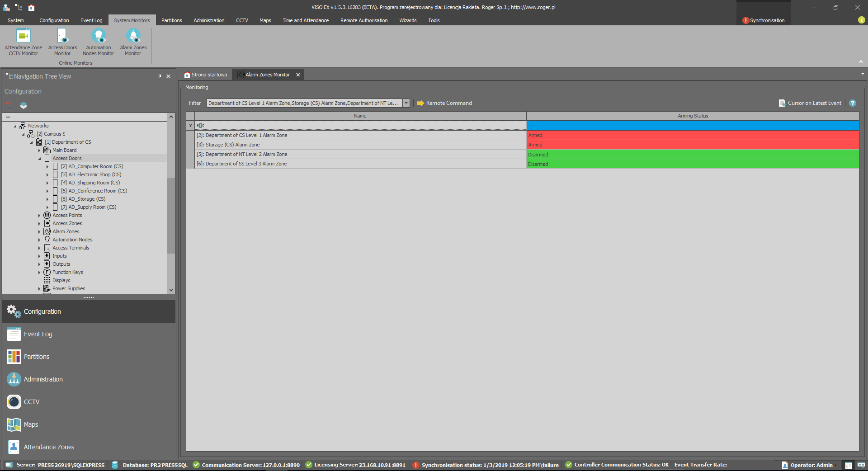Launch the Access Doors Monitor

[62, 42]
